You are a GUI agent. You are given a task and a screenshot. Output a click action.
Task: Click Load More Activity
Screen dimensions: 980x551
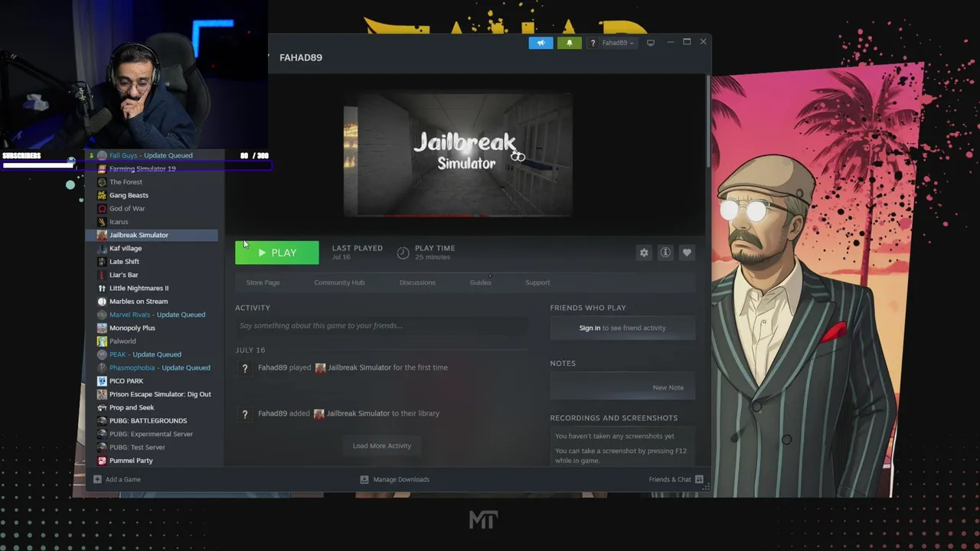coord(382,445)
